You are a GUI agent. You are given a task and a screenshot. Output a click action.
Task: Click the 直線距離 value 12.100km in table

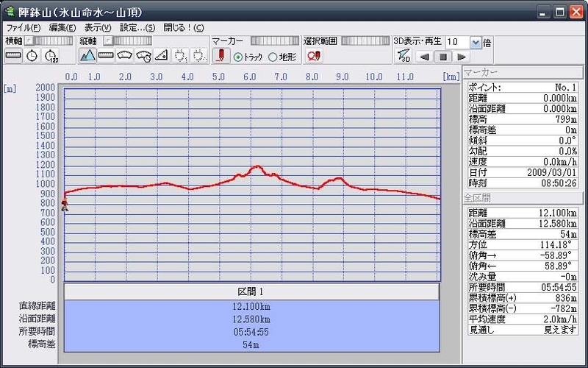pyautogui.click(x=251, y=306)
